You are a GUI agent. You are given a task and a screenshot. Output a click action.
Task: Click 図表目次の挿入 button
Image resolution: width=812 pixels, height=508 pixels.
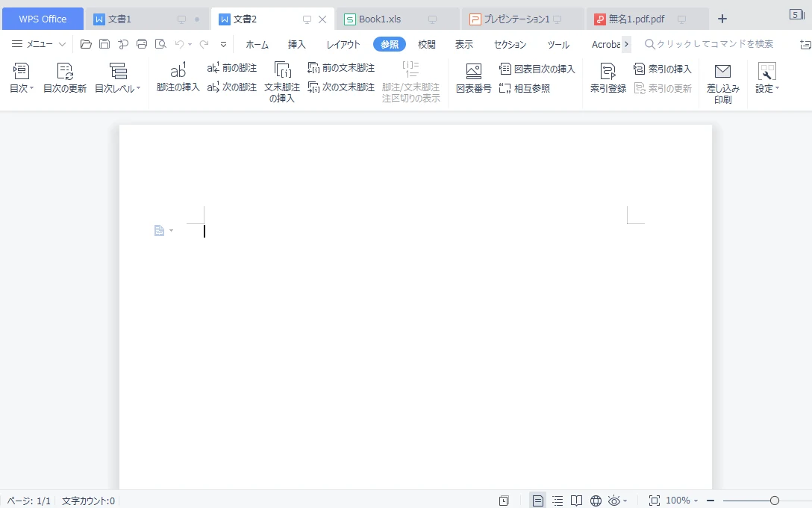pos(537,69)
